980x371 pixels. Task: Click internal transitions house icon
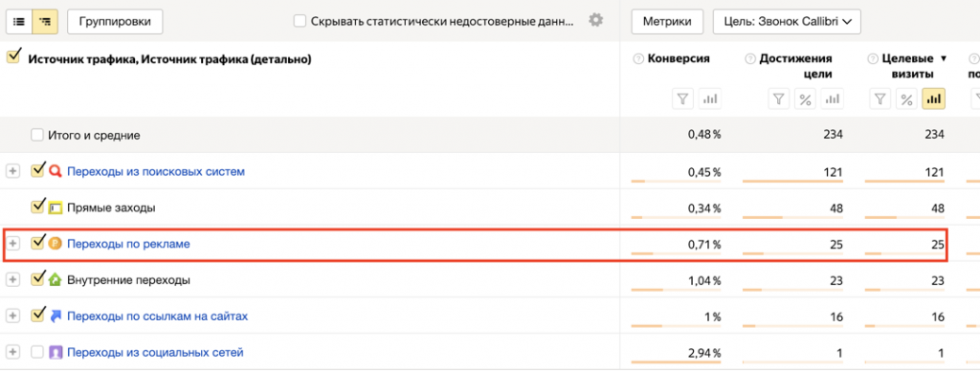(55, 280)
